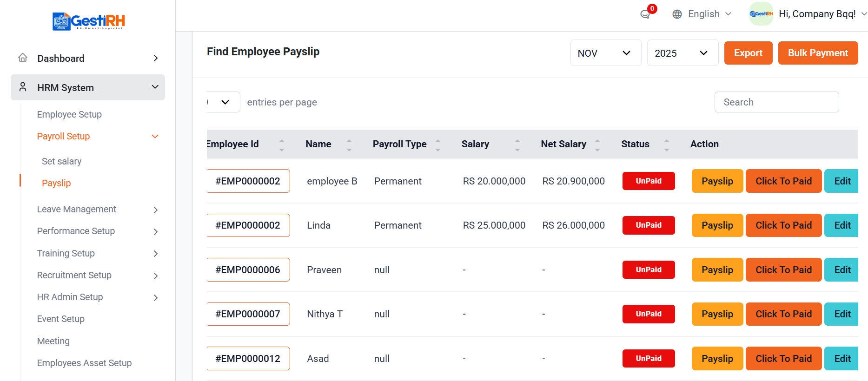Image resolution: width=868 pixels, height=381 pixels.
Task: Click the GestiRH logo
Action: tap(88, 21)
